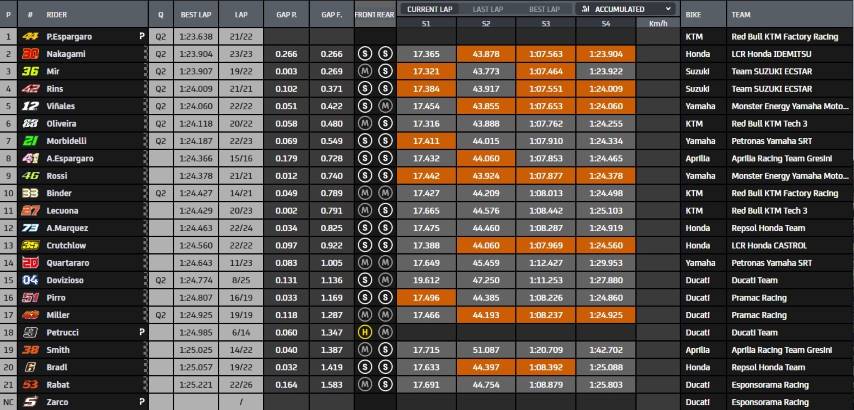
Task: Click Nakagami's front soft tyre icon
Action: click(364, 54)
